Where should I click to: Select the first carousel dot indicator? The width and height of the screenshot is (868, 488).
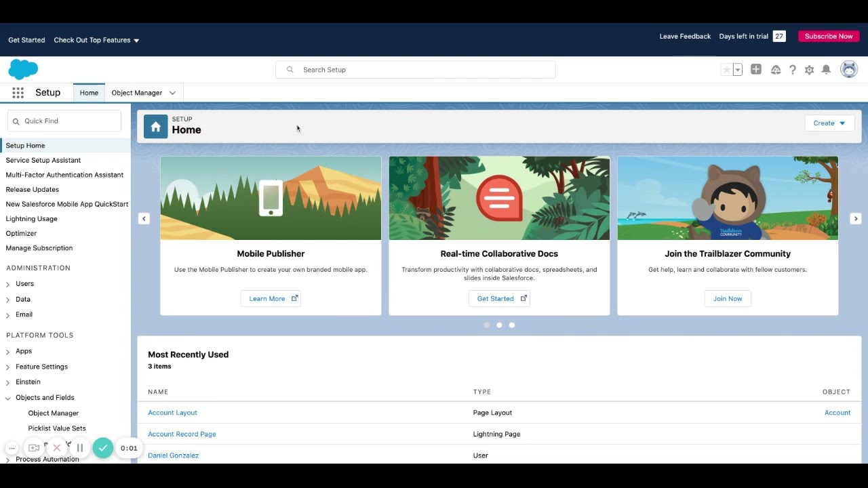[x=486, y=325]
